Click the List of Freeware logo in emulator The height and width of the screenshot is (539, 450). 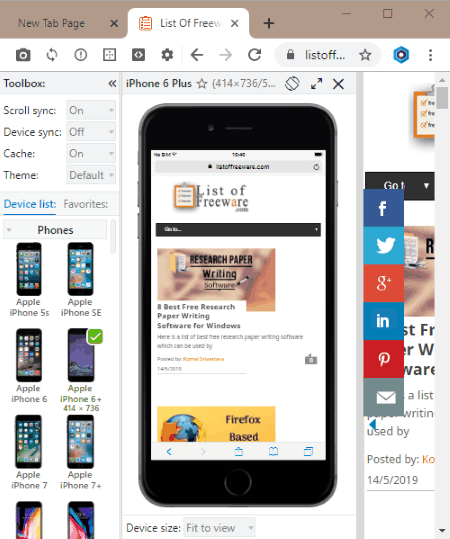pyautogui.click(x=211, y=197)
